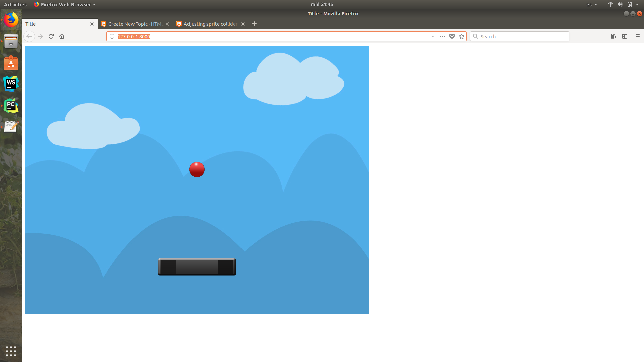Open Activities overview
Viewport: 644px width, 362px height.
15,4
